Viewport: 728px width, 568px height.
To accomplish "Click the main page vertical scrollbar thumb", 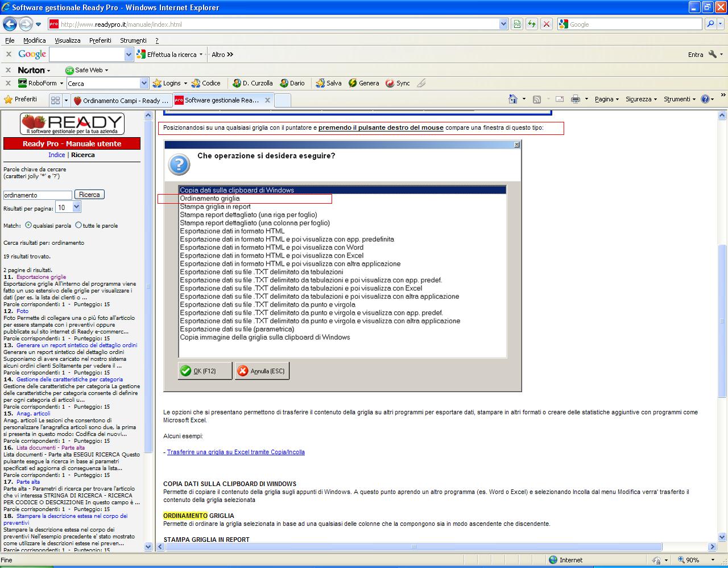I will pos(722,321).
